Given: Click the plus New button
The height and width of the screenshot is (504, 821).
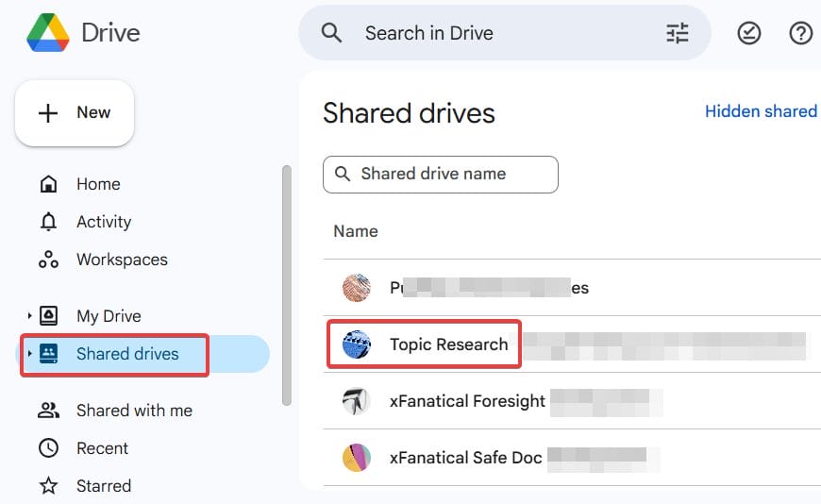Looking at the screenshot, I should (75, 112).
